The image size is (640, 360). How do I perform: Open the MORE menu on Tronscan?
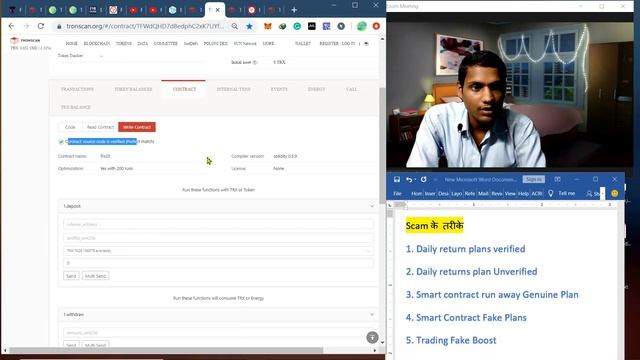[268, 43]
